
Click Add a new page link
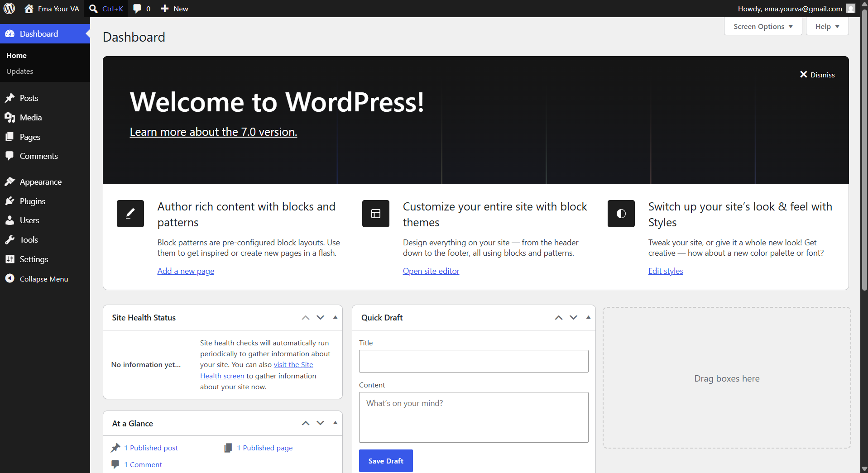[186, 271]
